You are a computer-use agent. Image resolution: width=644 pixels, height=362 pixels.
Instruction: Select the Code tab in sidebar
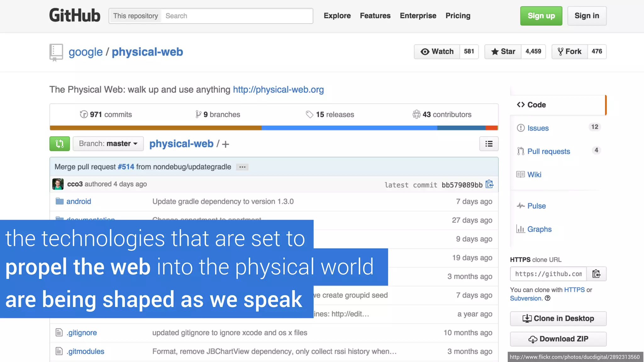tap(558, 105)
